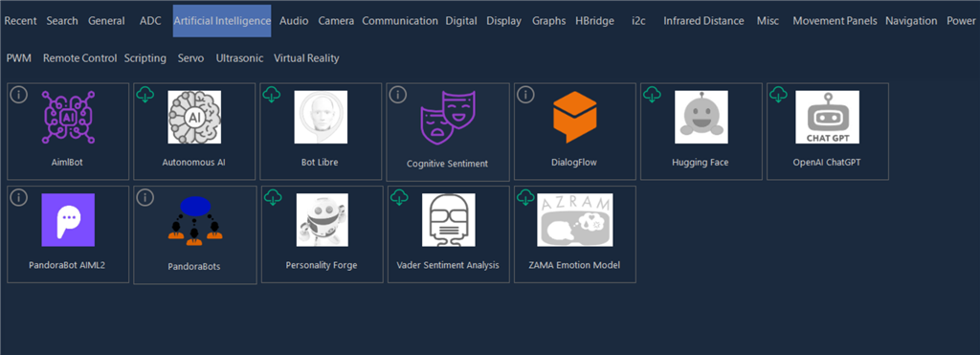
Task: Choose the OpenAI ChatGPT robot icon
Action: [828, 117]
